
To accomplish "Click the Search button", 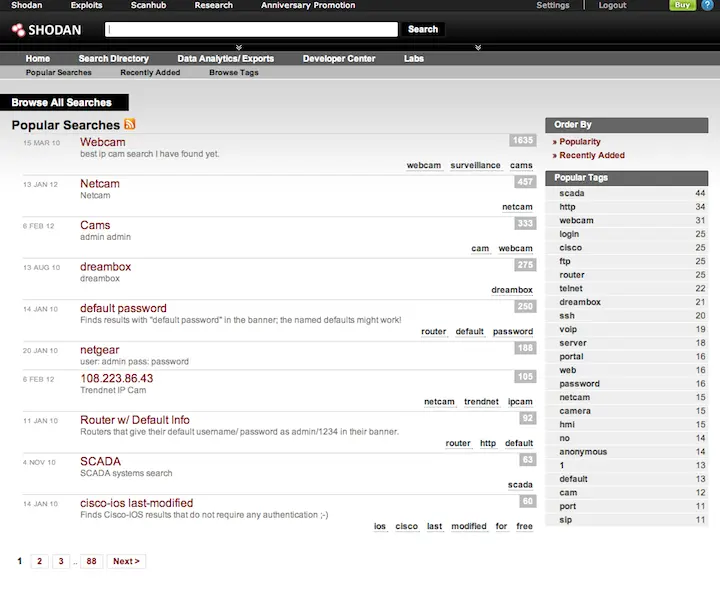I will (x=423, y=29).
